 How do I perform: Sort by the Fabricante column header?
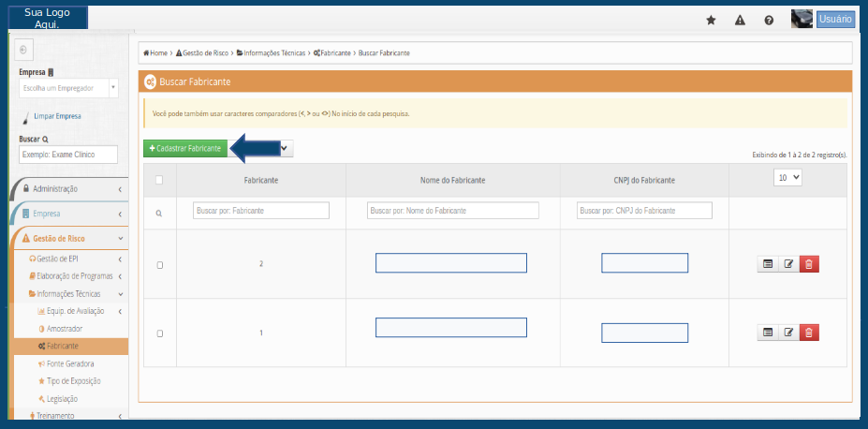point(261,180)
